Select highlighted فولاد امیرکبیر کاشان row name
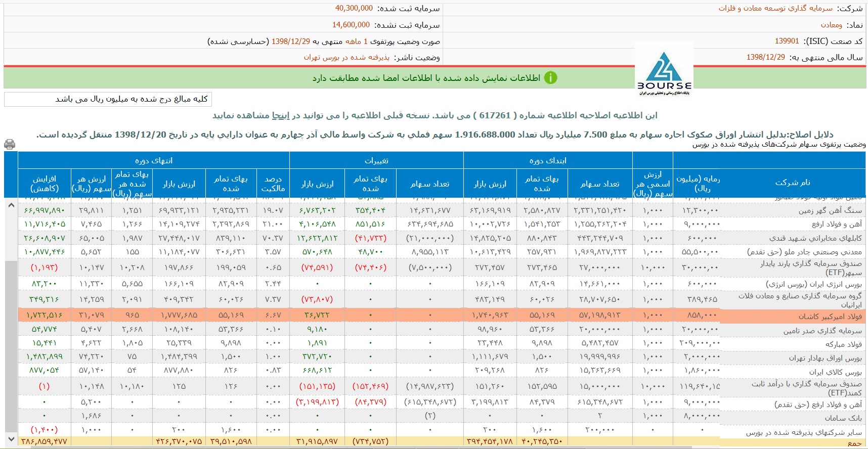Image resolution: width=868 pixels, height=449 pixels. point(830,317)
